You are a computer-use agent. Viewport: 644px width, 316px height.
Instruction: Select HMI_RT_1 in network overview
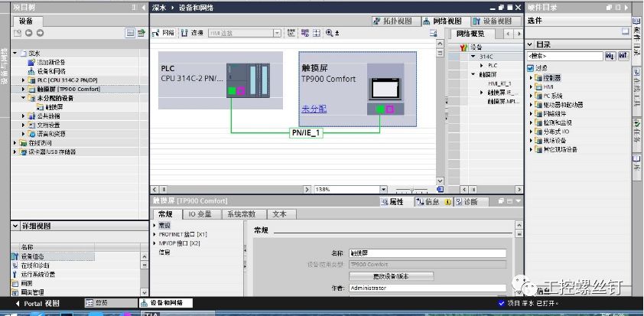pyautogui.click(x=500, y=83)
